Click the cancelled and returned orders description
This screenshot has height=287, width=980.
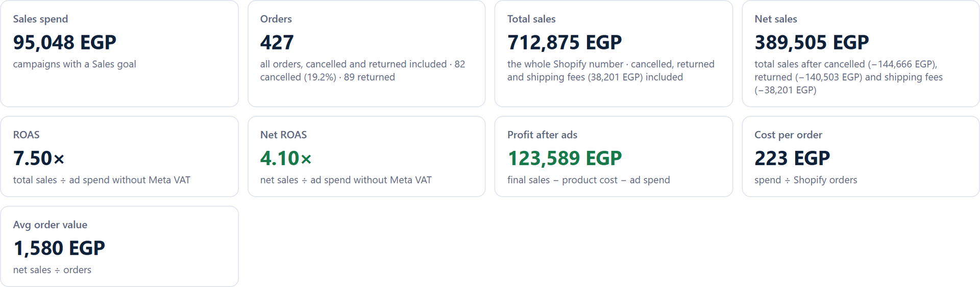click(362, 70)
